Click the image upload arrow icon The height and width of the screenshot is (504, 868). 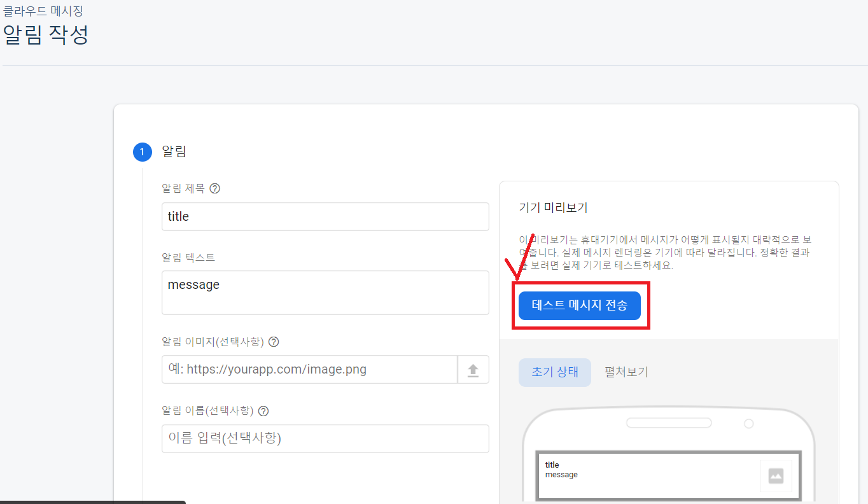click(473, 370)
